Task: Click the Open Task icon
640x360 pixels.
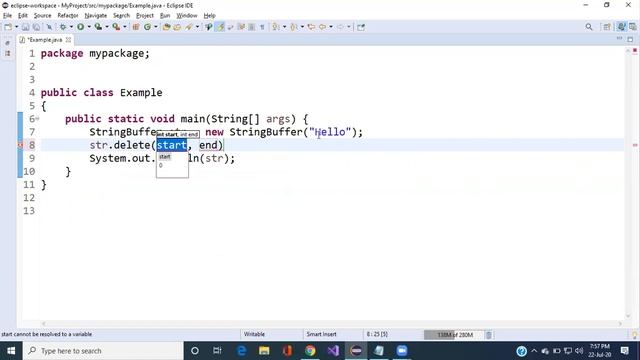Action: pos(177,27)
